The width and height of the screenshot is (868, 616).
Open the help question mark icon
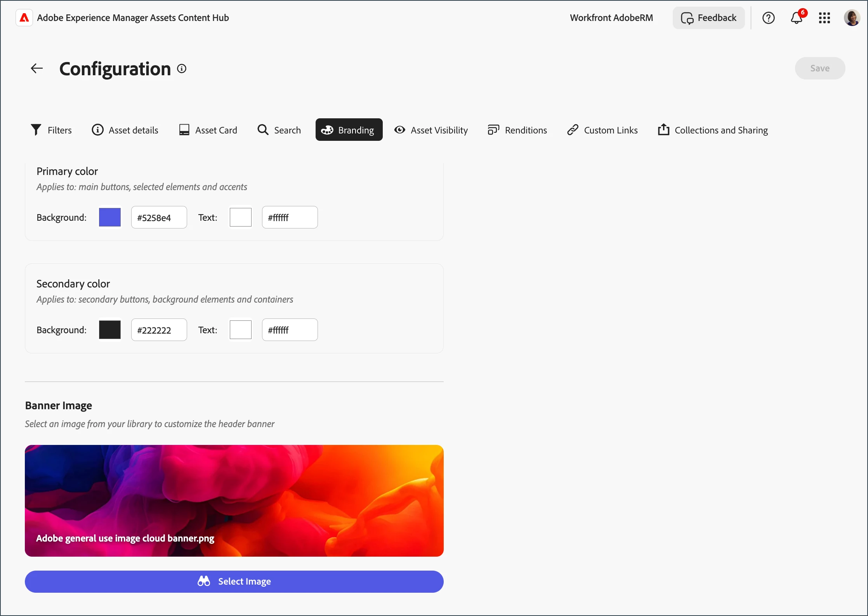click(768, 18)
